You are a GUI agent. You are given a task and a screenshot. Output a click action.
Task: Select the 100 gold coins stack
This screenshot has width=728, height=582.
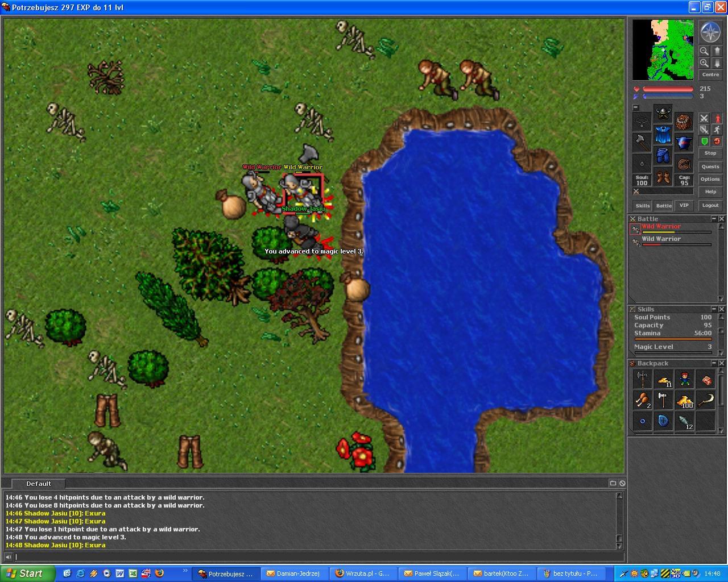(684, 400)
